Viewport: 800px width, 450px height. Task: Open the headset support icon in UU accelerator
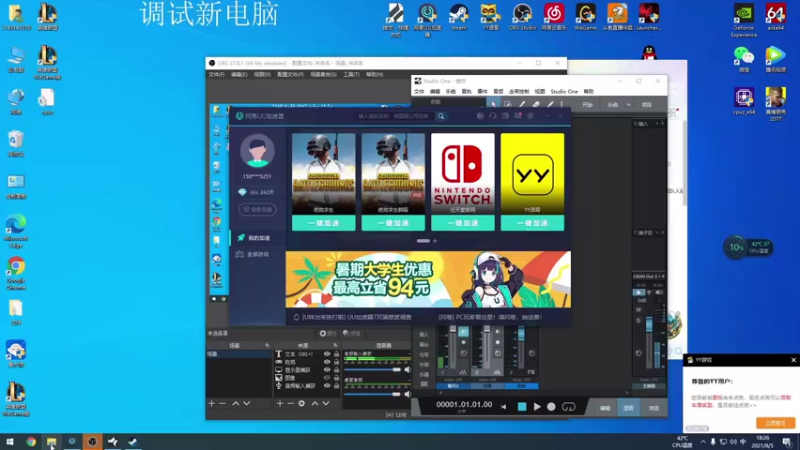[x=492, y=116]
